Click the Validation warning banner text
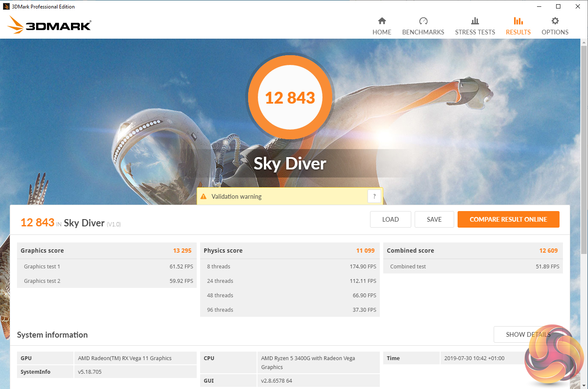The width and height of the screenshot is (588, 389). [x=237, y=197]
